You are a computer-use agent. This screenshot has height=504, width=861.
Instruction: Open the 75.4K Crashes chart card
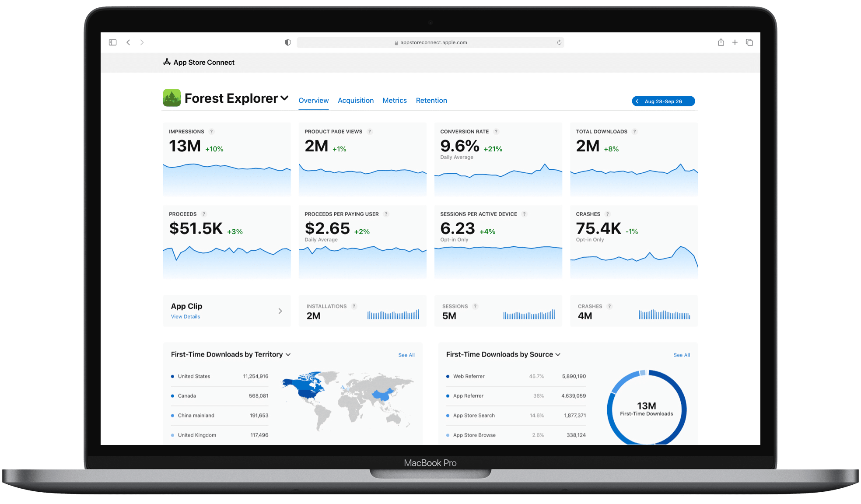(634, 241)
